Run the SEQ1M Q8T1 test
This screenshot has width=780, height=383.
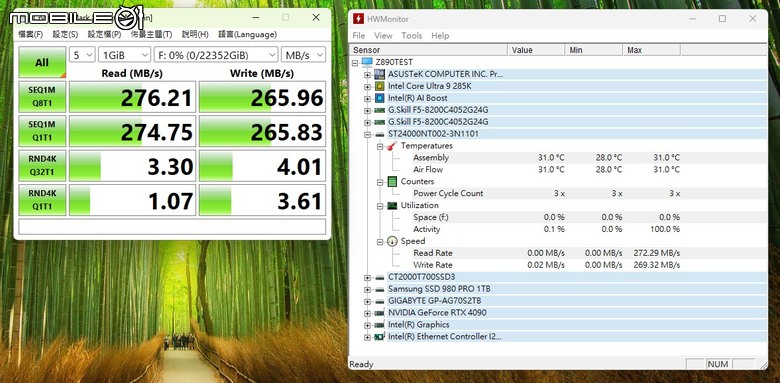click(42, 97)
